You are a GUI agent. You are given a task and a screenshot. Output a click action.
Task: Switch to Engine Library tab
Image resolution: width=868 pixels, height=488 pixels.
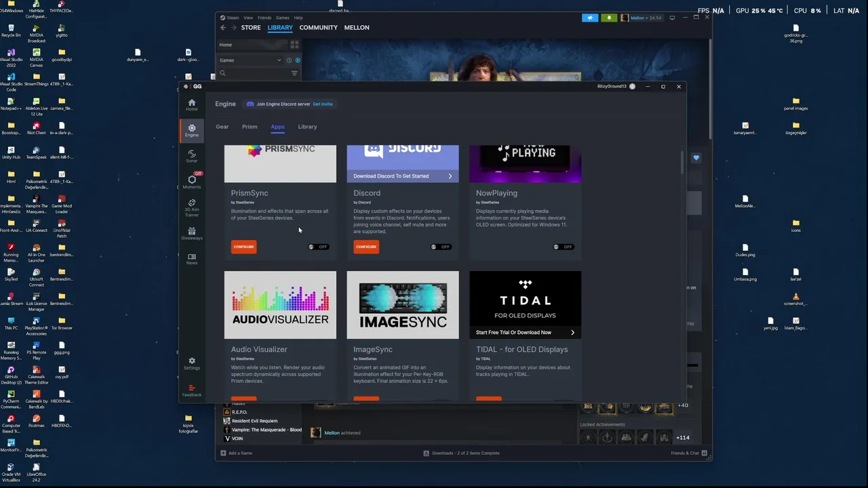click(x=307, y=127)
